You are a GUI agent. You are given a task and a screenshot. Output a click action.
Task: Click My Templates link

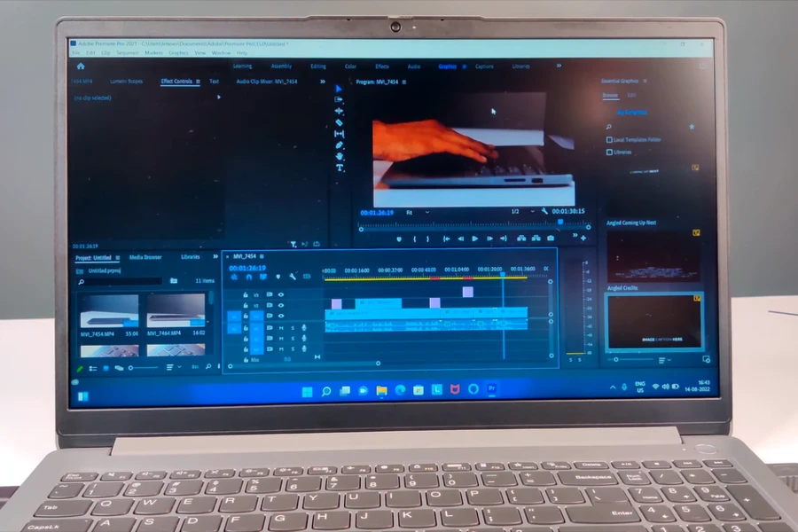coord(631,113)
